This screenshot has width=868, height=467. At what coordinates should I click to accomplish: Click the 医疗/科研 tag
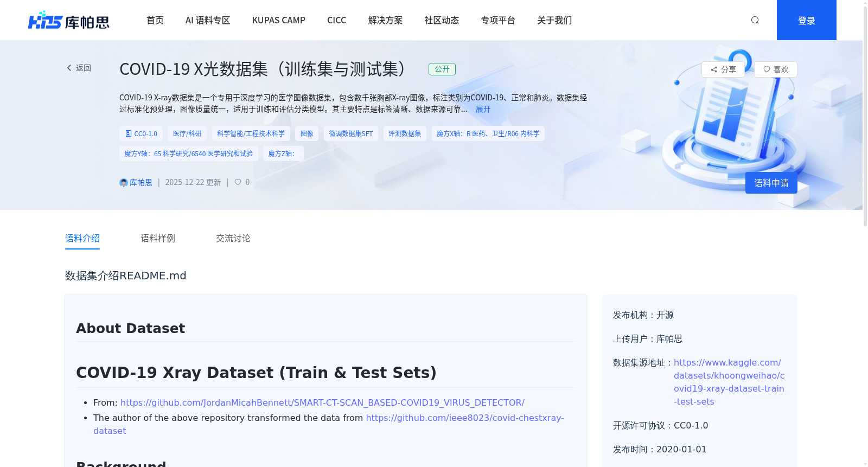coord(187,133)
